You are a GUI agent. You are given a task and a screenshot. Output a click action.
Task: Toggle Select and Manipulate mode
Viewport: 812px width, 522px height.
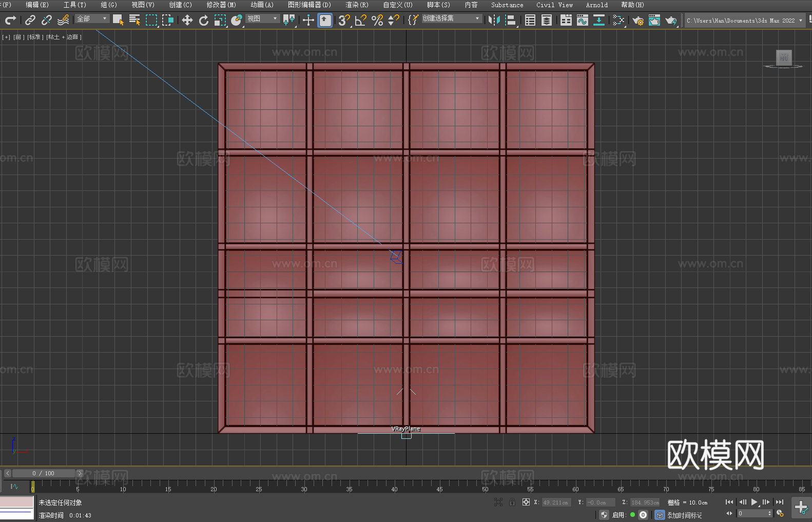coord(308,20)
